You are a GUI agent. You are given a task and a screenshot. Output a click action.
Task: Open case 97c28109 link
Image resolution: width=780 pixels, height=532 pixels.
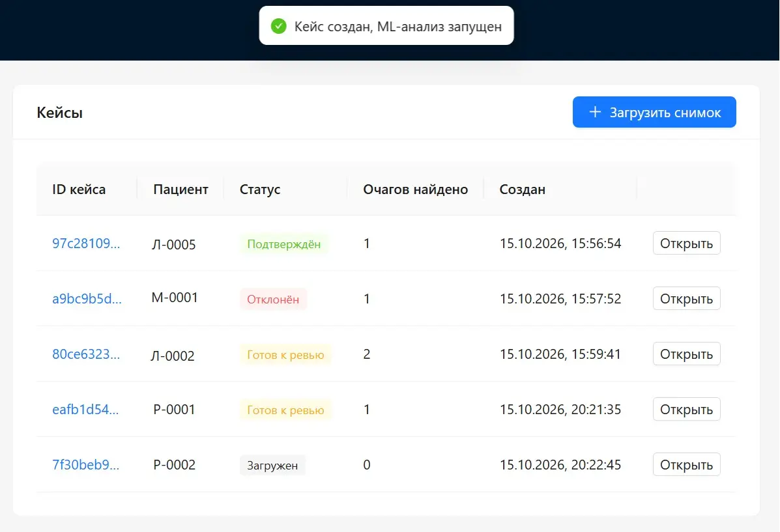[86, 243]
